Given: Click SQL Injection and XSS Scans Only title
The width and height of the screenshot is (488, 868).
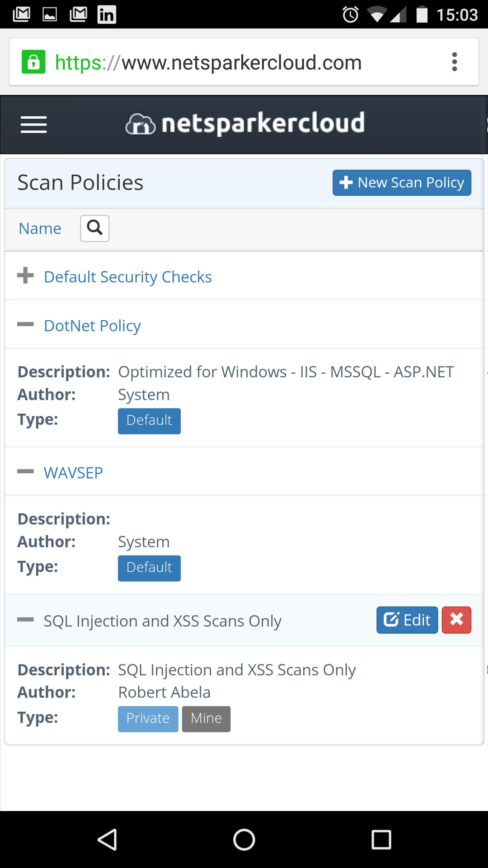Looking at the screenshot, I should [x=163, y=621].
